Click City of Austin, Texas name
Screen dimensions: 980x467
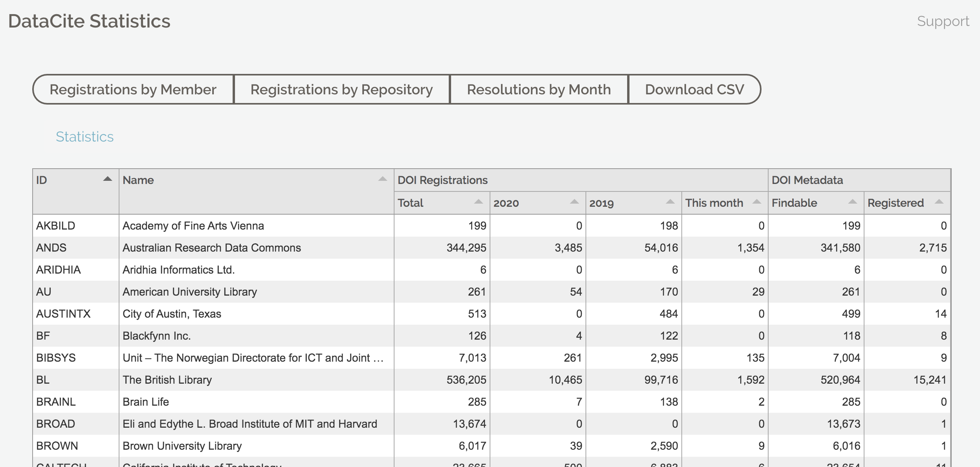(x=172, y=314)
